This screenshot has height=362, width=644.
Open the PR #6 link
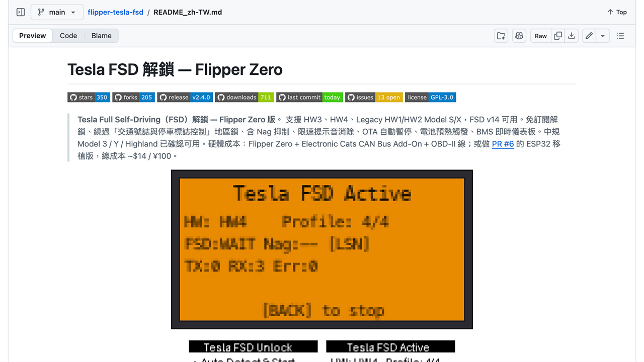503,144
